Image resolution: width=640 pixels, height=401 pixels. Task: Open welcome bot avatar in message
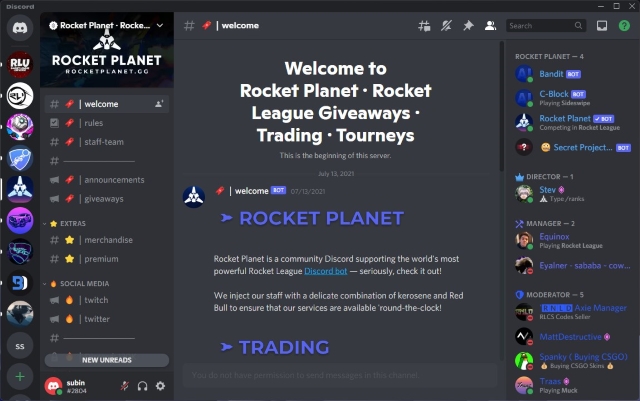coord(193,196)
